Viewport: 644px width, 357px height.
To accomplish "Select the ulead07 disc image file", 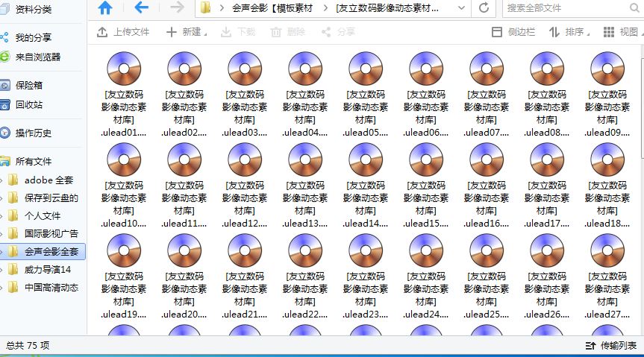I will pos(487,94).
